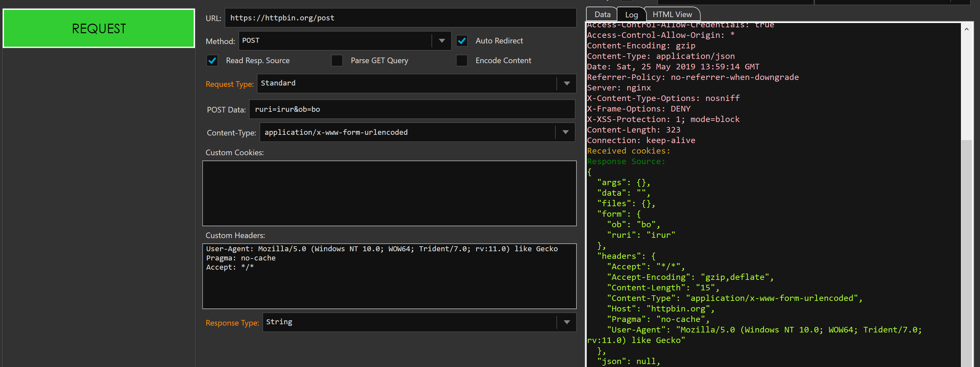Open the Response Type dropdown
Screen dimensions: 980x367
[x=567, y=322]
